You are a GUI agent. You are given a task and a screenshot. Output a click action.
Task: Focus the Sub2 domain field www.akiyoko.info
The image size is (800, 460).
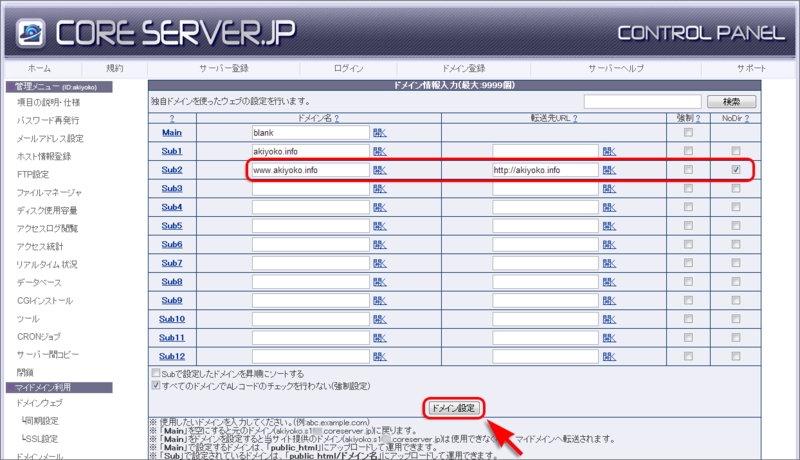[x=310, y=170]
